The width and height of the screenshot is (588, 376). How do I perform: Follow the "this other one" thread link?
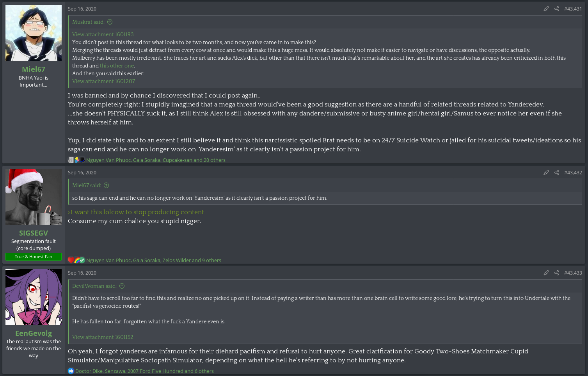(117, 66)
